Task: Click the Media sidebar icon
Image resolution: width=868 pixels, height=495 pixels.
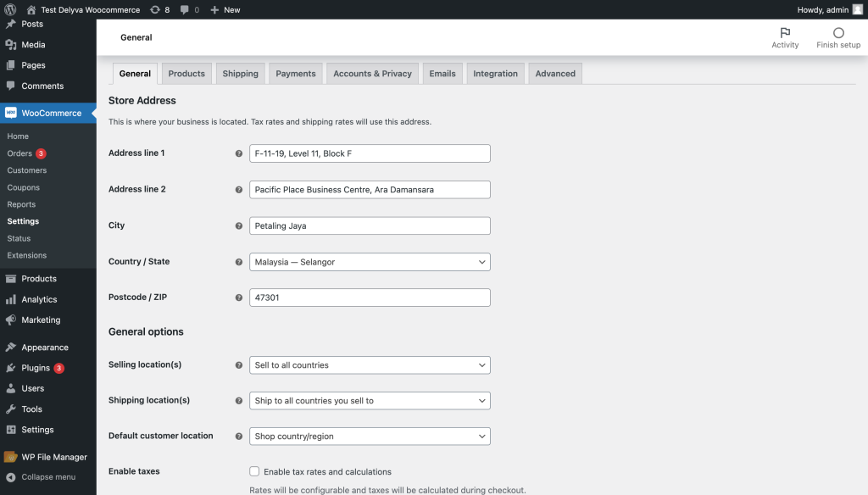Action: [x=10, y=44]
